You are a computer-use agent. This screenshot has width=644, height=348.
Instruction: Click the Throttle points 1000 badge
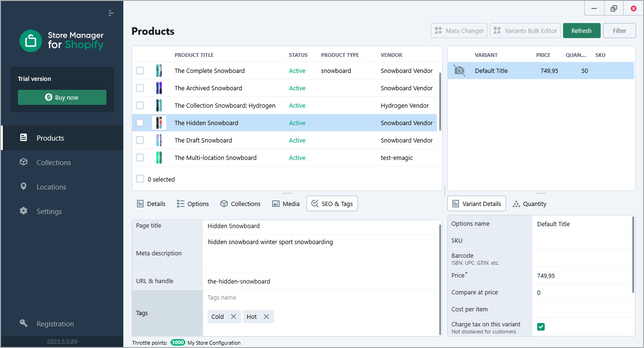coord(178,343)
